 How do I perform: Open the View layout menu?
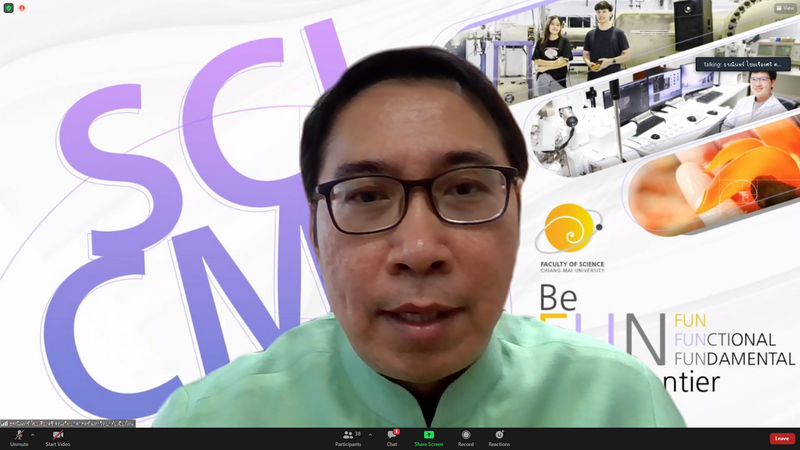(783, 8)
